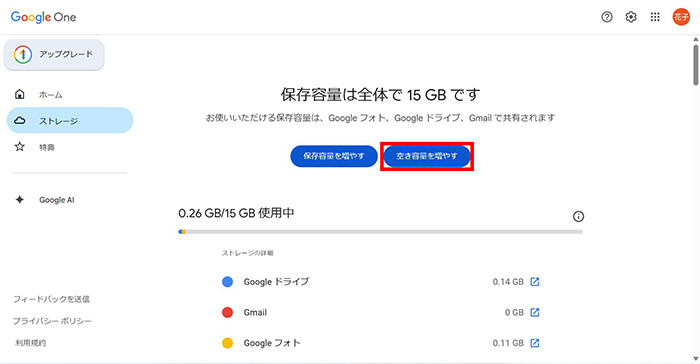Click the 0.14 GB value

point(508,282)
